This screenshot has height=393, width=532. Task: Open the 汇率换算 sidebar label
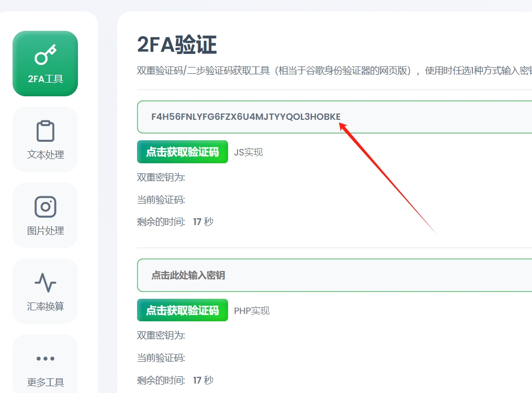coord(45,307)
